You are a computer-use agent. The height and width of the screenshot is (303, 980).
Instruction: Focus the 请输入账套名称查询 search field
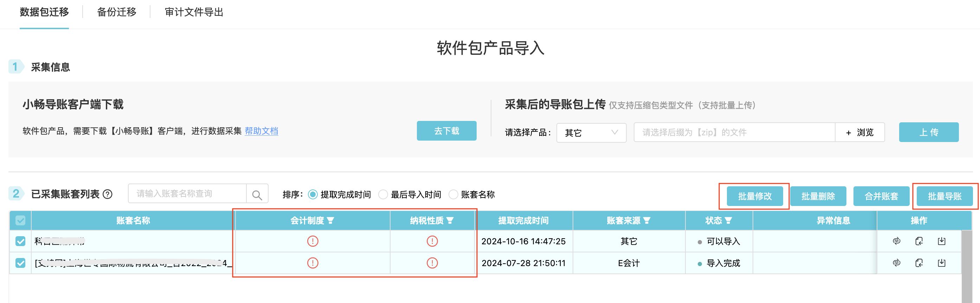tap(187, 194)
